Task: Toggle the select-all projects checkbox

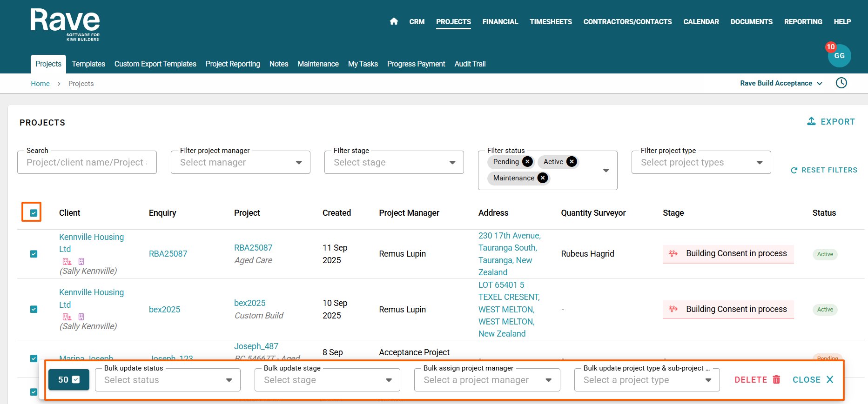Action: point(34,213)
